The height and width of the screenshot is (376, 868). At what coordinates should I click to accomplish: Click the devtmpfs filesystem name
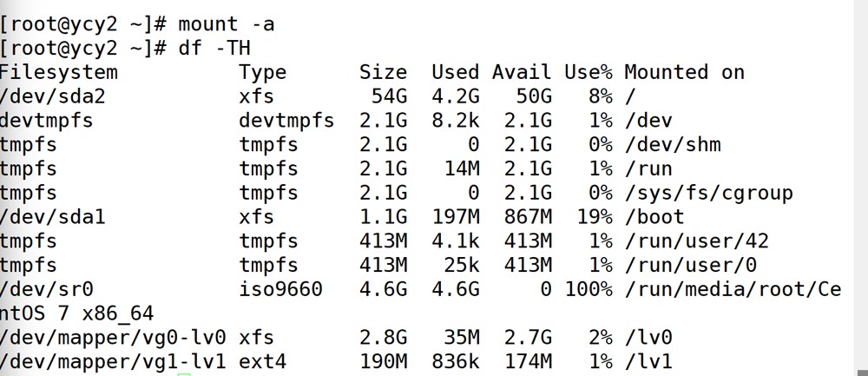pos(47,121)
